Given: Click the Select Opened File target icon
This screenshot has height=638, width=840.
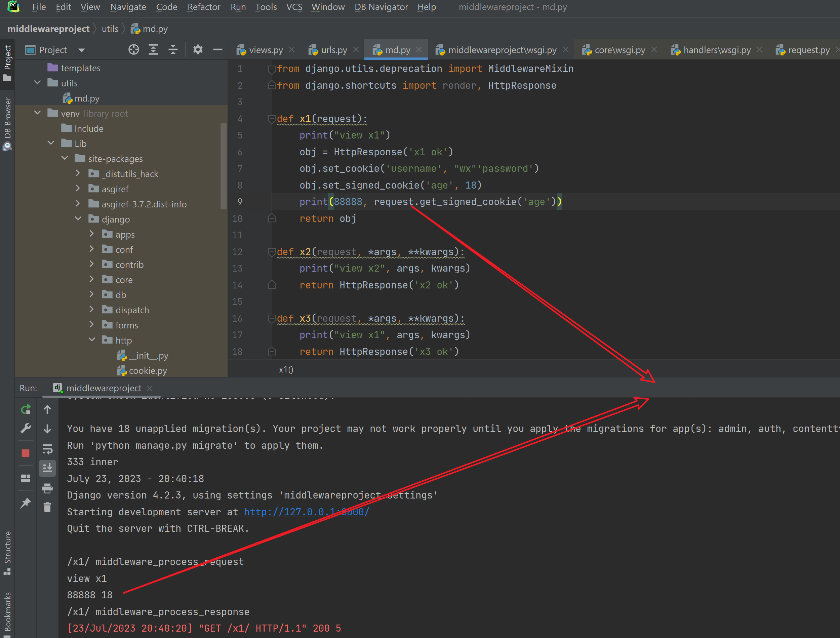Looking at the screenshot, I should 134,50.
